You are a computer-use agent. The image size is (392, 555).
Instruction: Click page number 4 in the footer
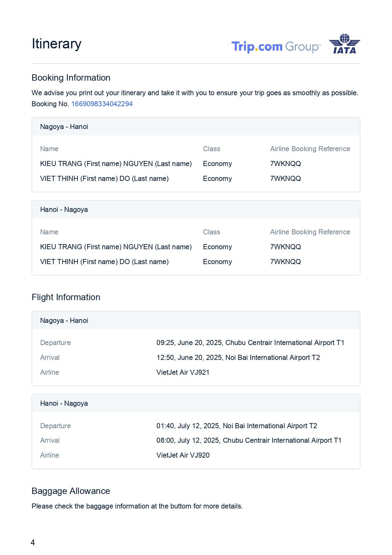coord(33,543)
